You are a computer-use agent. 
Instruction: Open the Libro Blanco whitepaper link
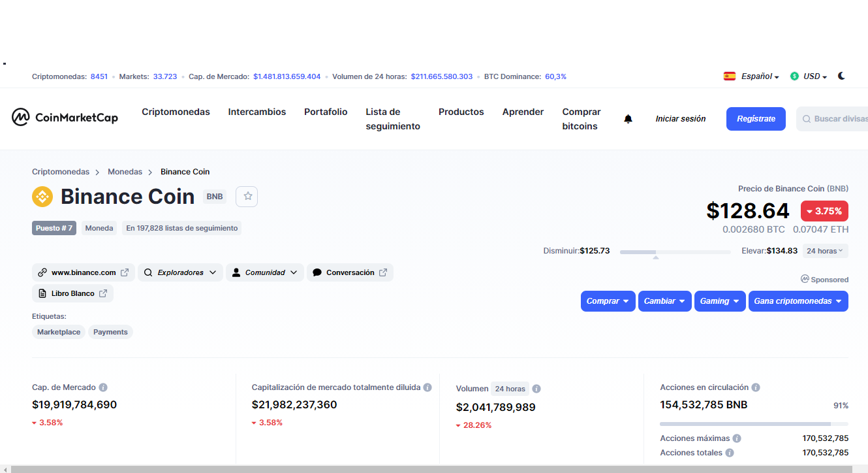coord(72,293)
